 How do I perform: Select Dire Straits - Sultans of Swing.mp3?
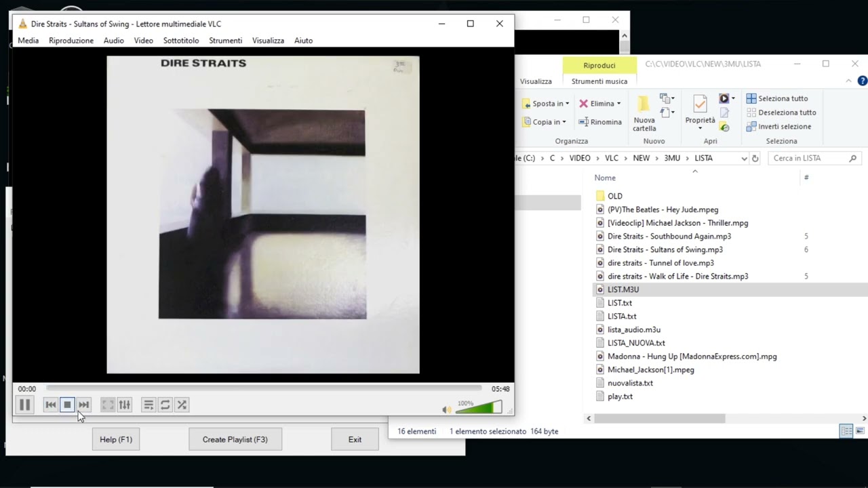665,249
